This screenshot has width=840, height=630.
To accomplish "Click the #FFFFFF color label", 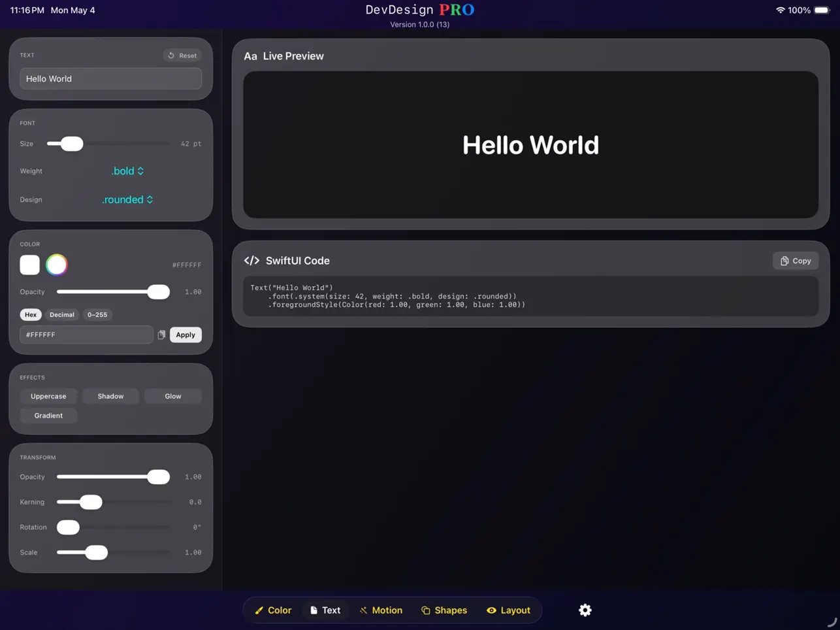I will (187, 265).
